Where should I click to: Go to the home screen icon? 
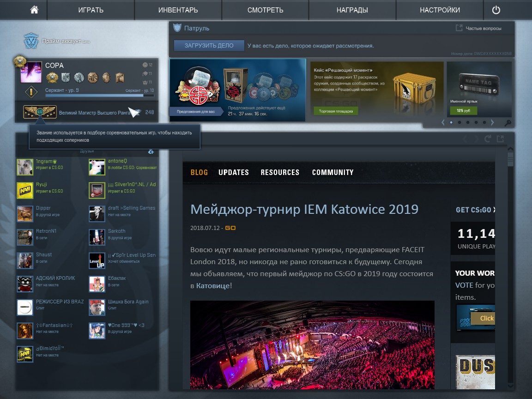pyautogui.click(x=34, y=10)
